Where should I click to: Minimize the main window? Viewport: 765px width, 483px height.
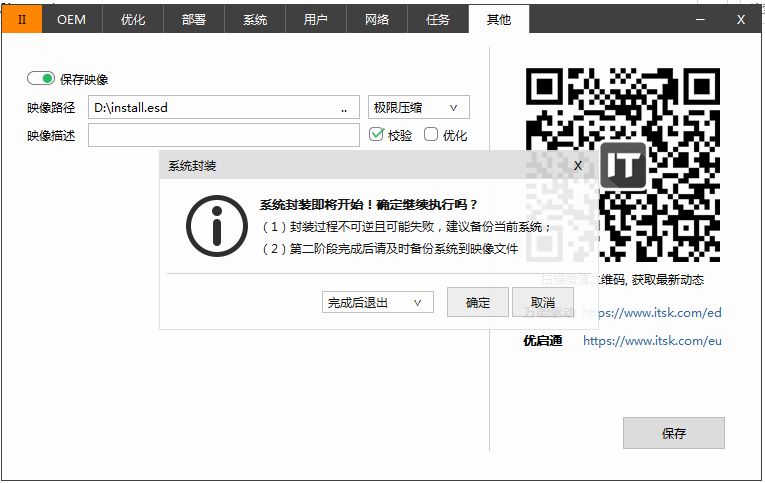coord(700,20)
